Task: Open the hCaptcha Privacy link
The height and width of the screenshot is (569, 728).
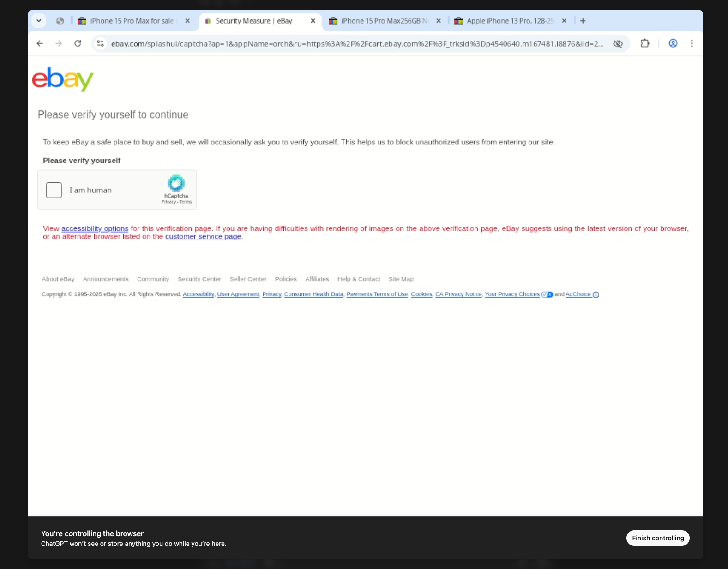Action: (x=168, y=202)
